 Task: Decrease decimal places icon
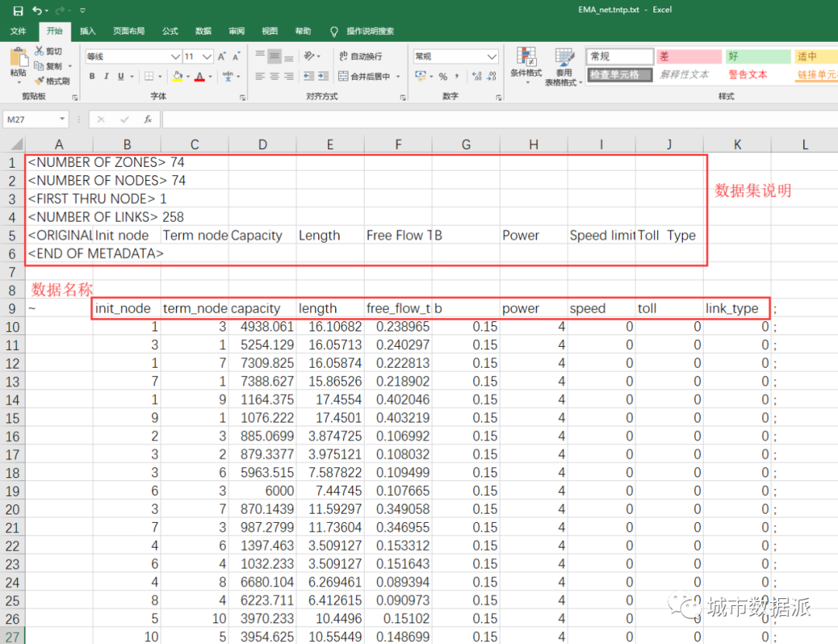point(492,76)
